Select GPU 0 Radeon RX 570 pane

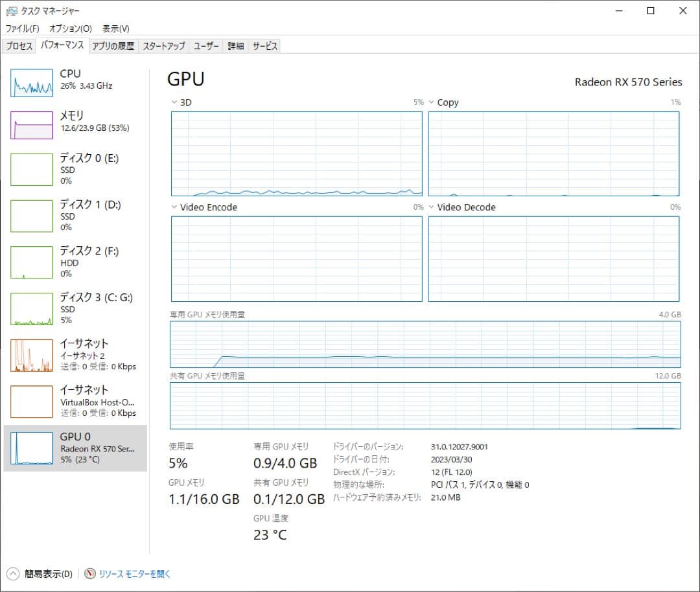(x=75, y=448)
